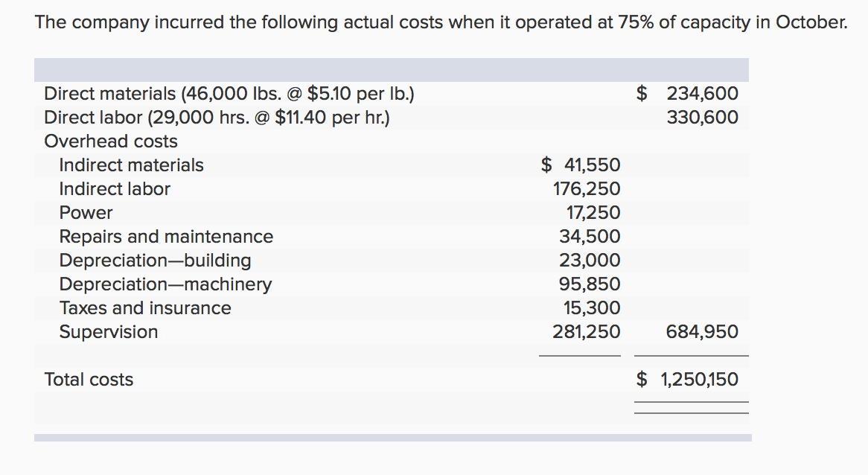Select the $234,600 direct materials amount
868x475 pixels.
pos(689,94)
